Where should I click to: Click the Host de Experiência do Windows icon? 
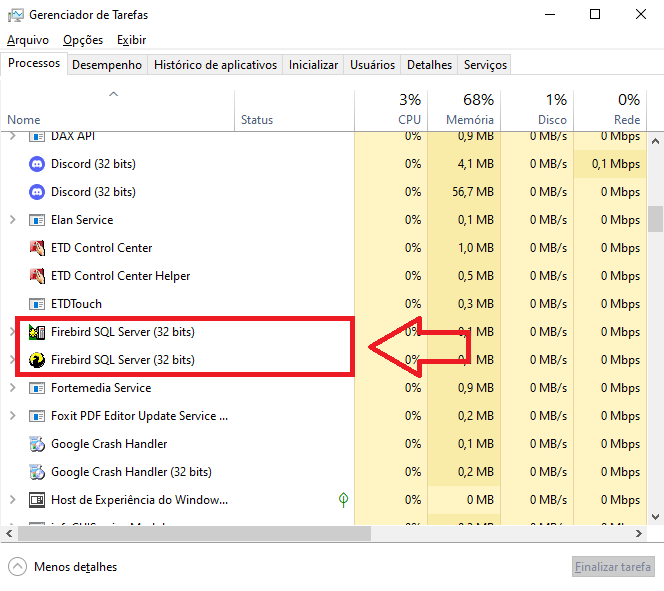pyautogui.click(x=37, y=500)
